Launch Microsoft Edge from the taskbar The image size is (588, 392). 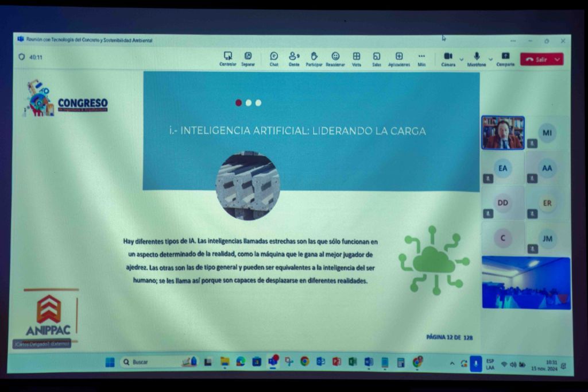pos(241,362)
